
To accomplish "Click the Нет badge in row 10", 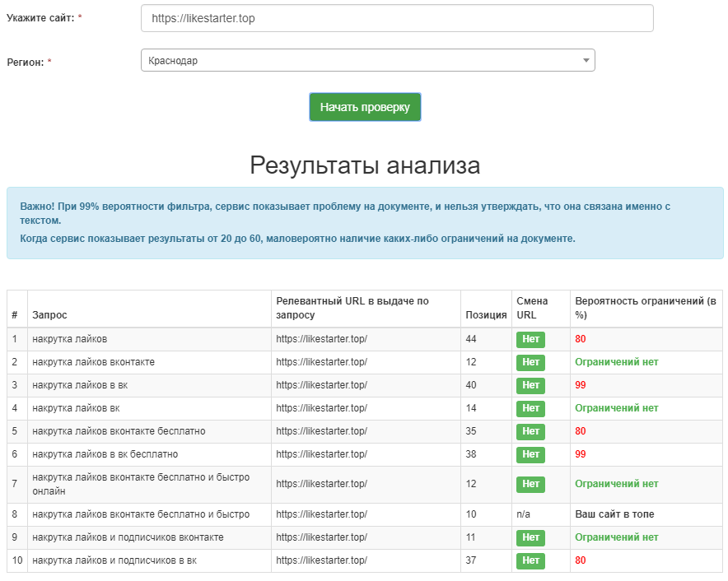I will (530, 560).
